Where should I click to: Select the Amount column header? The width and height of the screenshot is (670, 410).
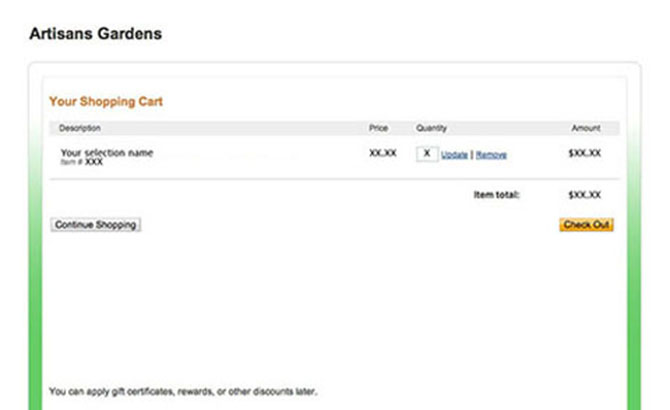click(x=586, y=128)
